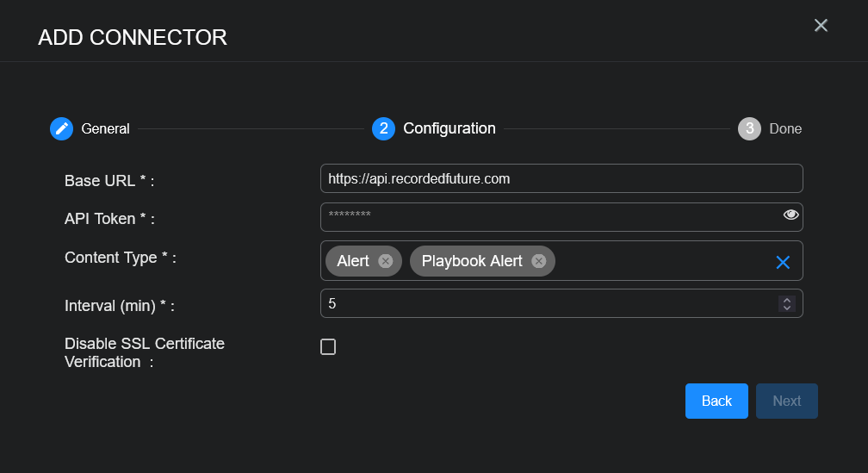Click the Interval (min) number field
This screenshot has height=473, width=868.
(548, 303)
